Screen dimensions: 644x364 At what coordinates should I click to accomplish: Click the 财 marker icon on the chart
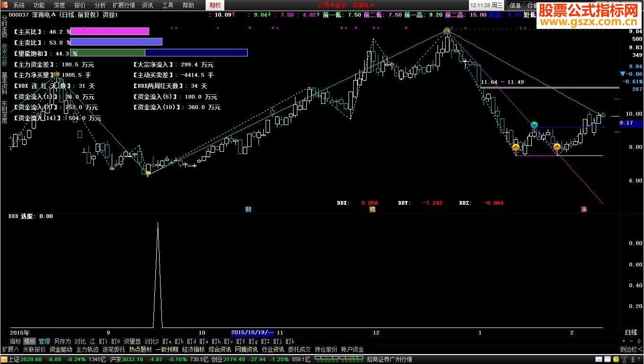pos(248,209)
